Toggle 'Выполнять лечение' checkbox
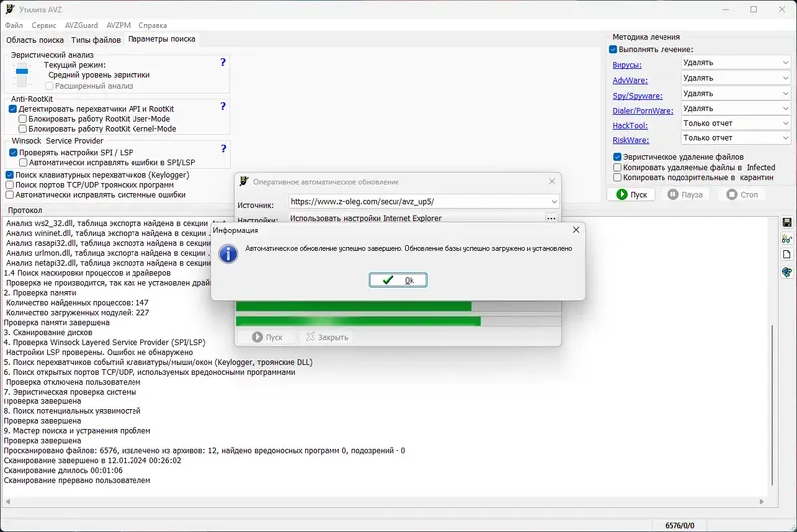This screenshot has width=797, height=532. pyautogui.click(x=613, y=49)
